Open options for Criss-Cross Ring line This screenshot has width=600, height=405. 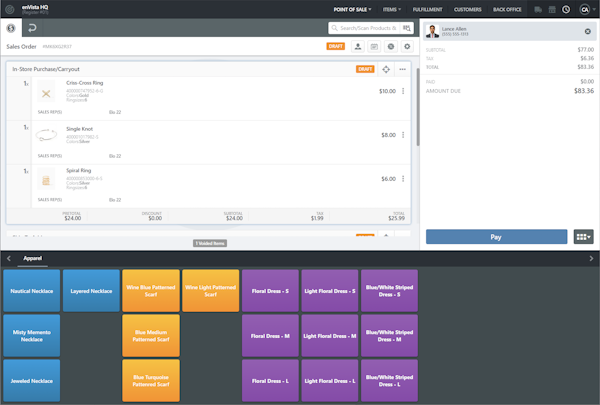(403, 91)
